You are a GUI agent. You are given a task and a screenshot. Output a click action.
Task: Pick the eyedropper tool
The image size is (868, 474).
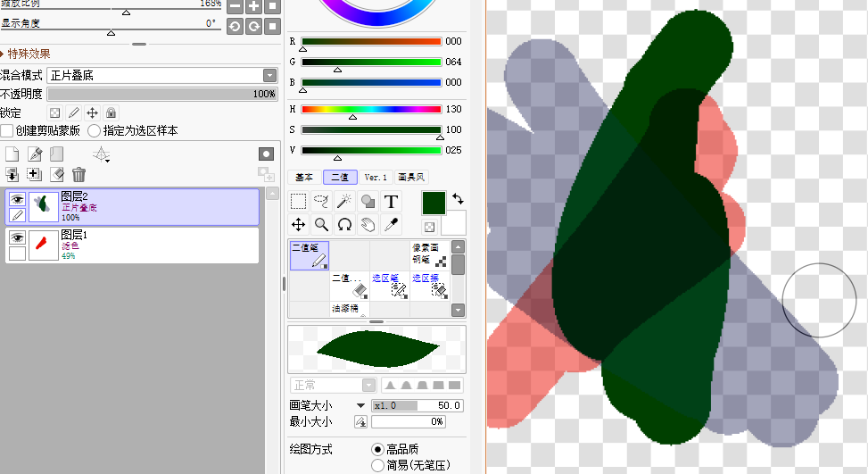pyautogui.click(x=391, y=224)
